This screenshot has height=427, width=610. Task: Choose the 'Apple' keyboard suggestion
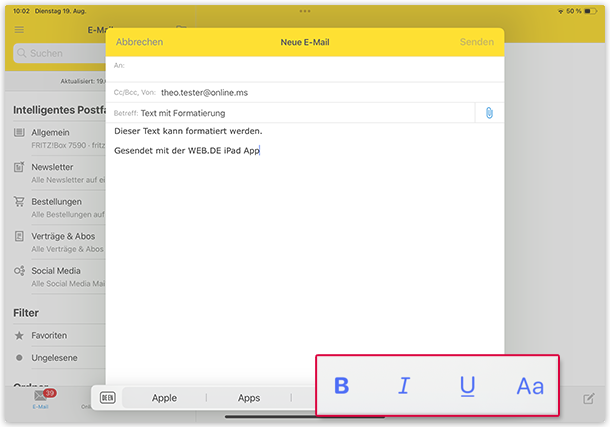click(164, 398)
